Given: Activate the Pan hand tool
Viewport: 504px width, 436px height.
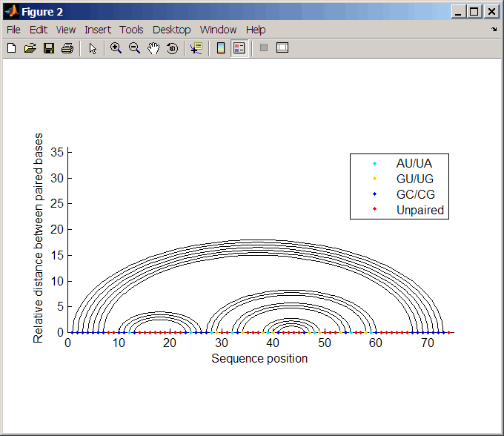Looking at the screenshot, I should pyautogui.click(x=153, y=48).
